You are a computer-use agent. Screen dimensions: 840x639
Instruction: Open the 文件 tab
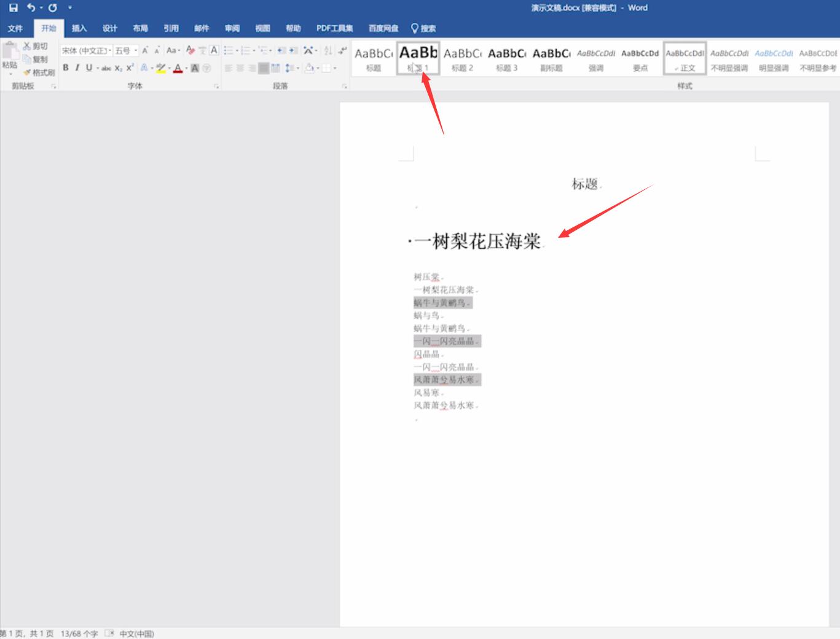[x=15, y=28]
